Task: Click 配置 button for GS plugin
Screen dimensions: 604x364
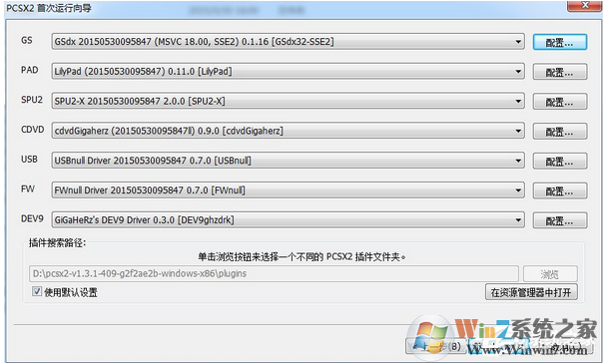Action: pyautogui.click(x=560, y=42)
